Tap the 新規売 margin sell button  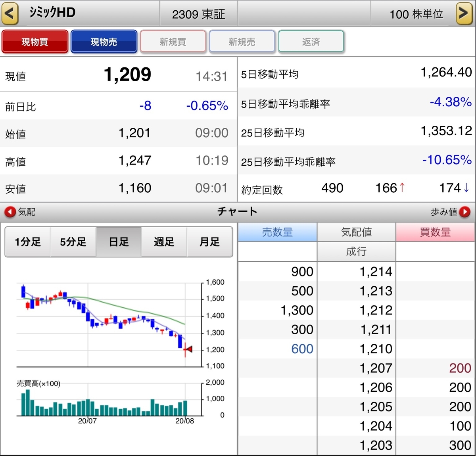click(x=242, y=42)
